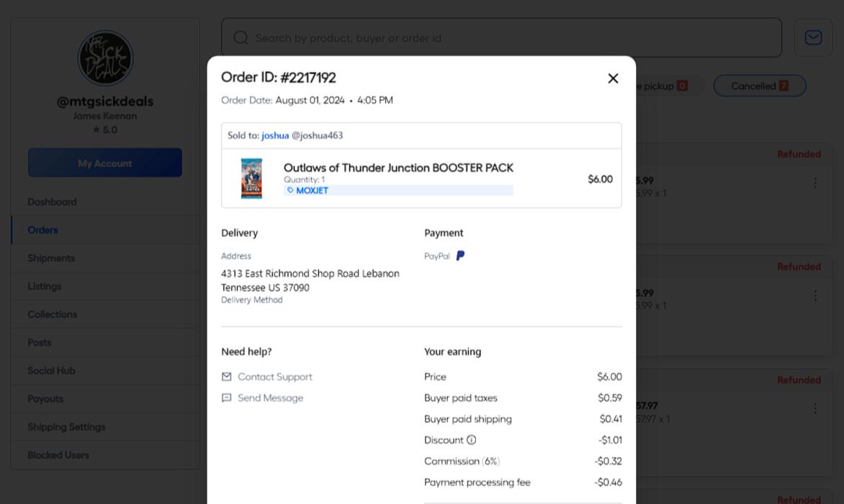The image size is (844, 504).
Task: Click the Contact Support link
Action: coord(274,377)
